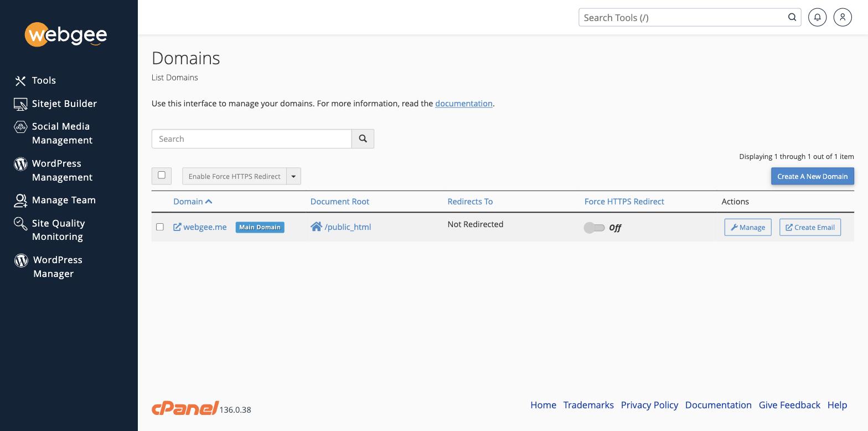868x431 pixels.
Task: Open the documentation link in description
Action: point(464,104)
